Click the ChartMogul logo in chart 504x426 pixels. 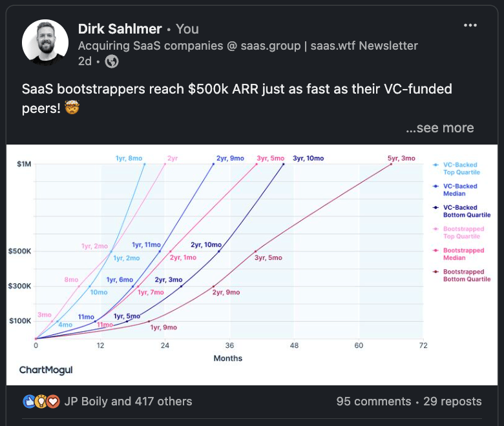click(x=46, y=370)
